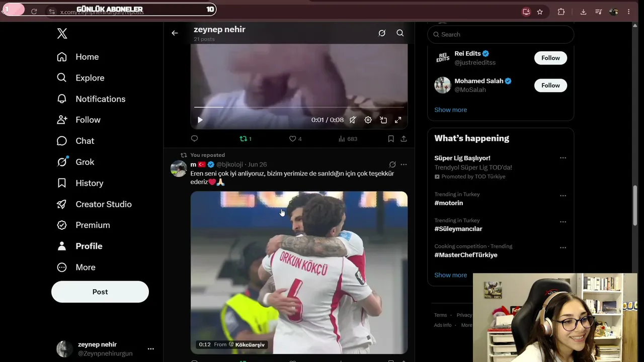The image size is (644, 362).
Task: Open the Terms footer link
Action: pos(441,315)
